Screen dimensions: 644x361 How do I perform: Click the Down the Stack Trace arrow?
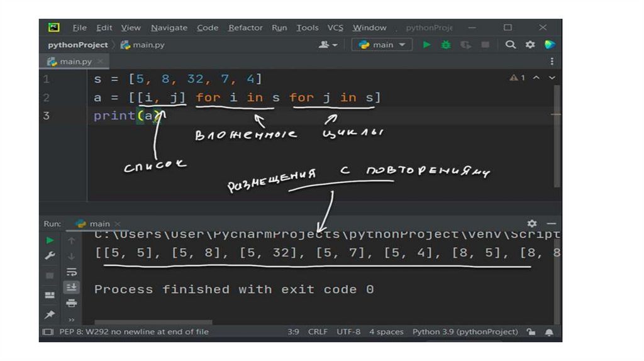(x=72, y=256)
